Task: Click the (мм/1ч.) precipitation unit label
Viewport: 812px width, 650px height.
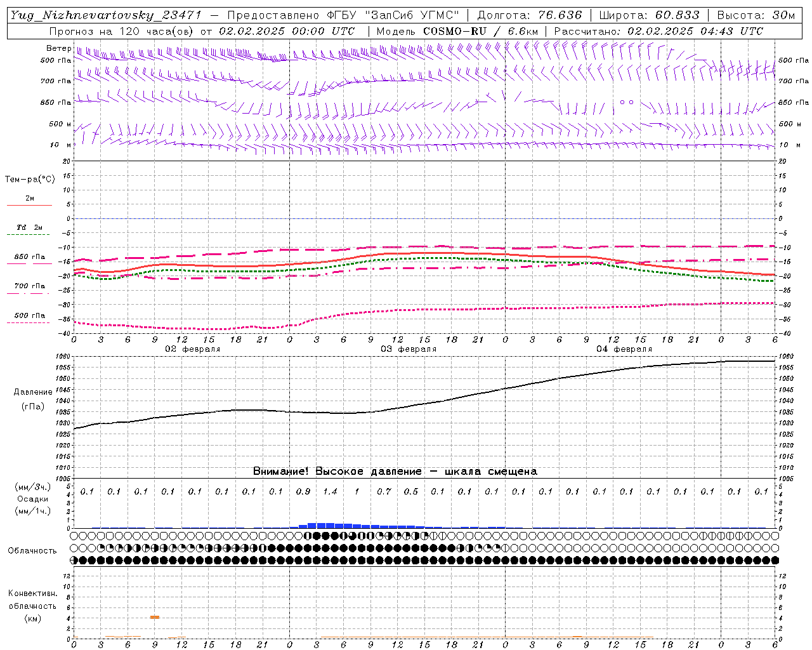Action: coord(33,511)
